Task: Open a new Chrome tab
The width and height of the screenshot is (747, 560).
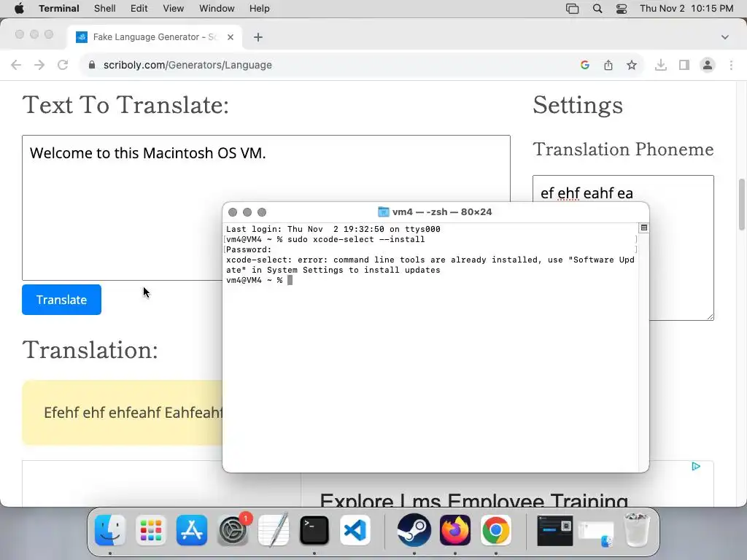Action: pyautogui.click(x=258, y=37)
